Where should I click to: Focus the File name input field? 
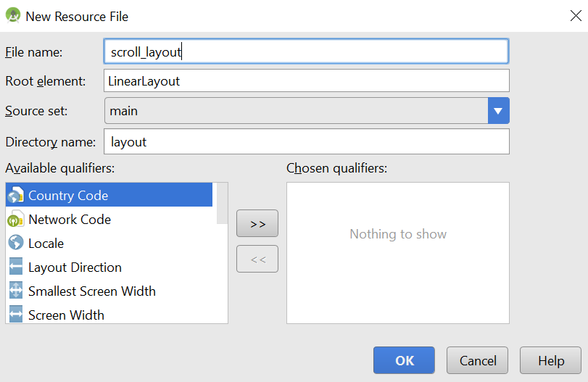click(x=307, y=51)
